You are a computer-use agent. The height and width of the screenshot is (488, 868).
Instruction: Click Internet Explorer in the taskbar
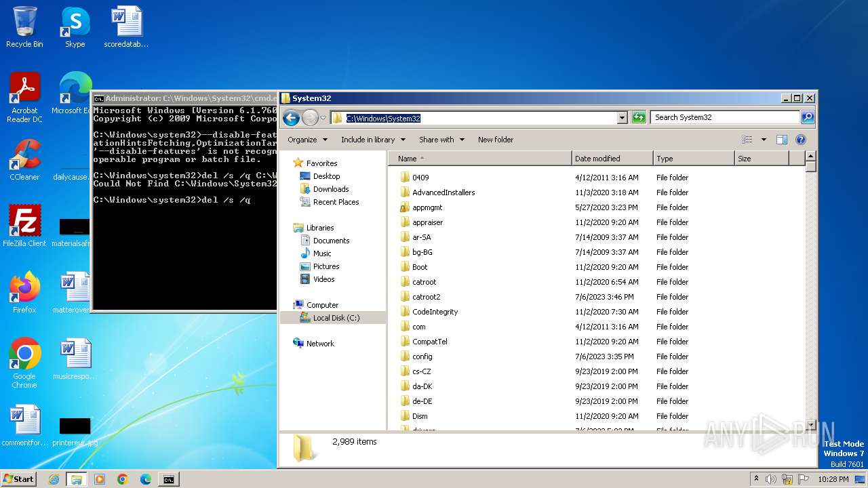click(x=54, y=479)
